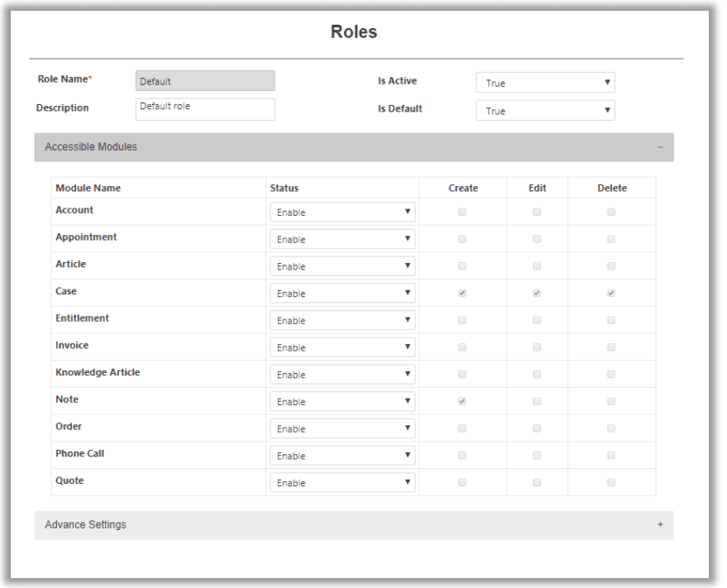This screenshot has height=588, width=727.
Task: Open Invoice status dropdown
Action: [x=342, y=347]
